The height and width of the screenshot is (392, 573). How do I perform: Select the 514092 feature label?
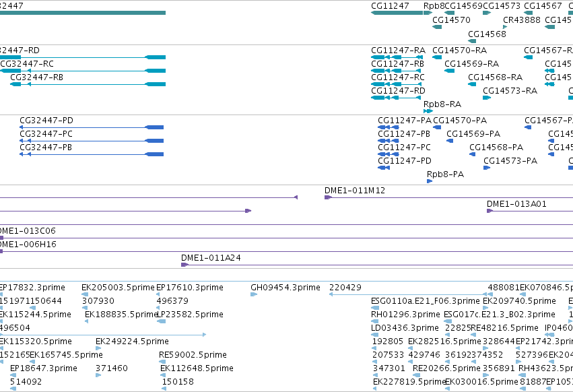(26, 382)
